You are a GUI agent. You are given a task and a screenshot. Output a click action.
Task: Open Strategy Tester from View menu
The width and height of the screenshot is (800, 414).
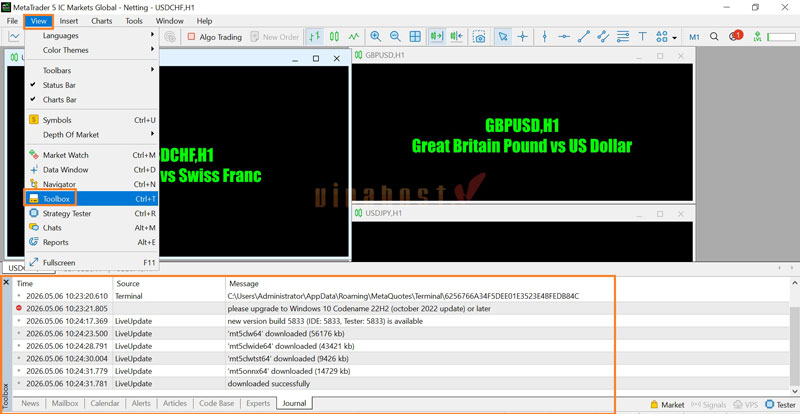pos(92,213)
